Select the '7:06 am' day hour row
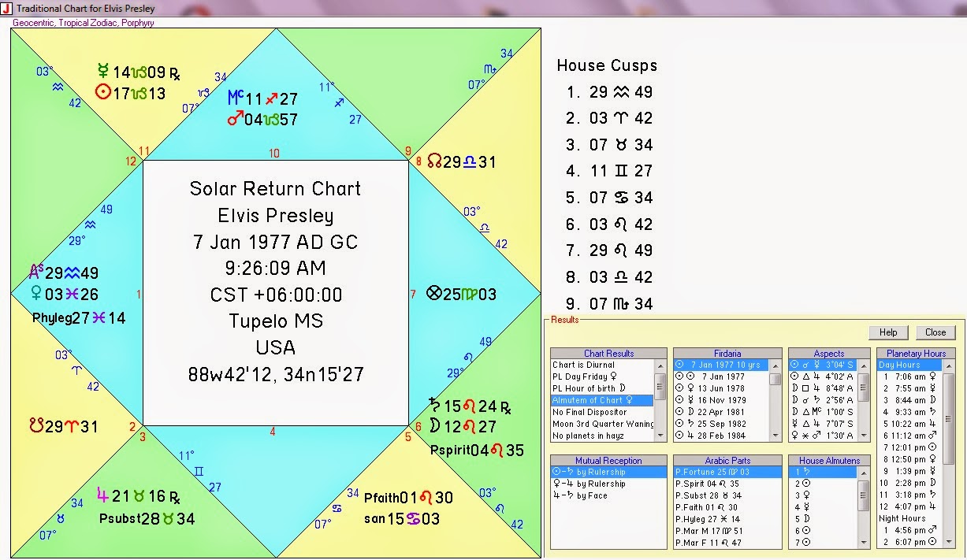967x560 pixels. click(x=909, y=377)
